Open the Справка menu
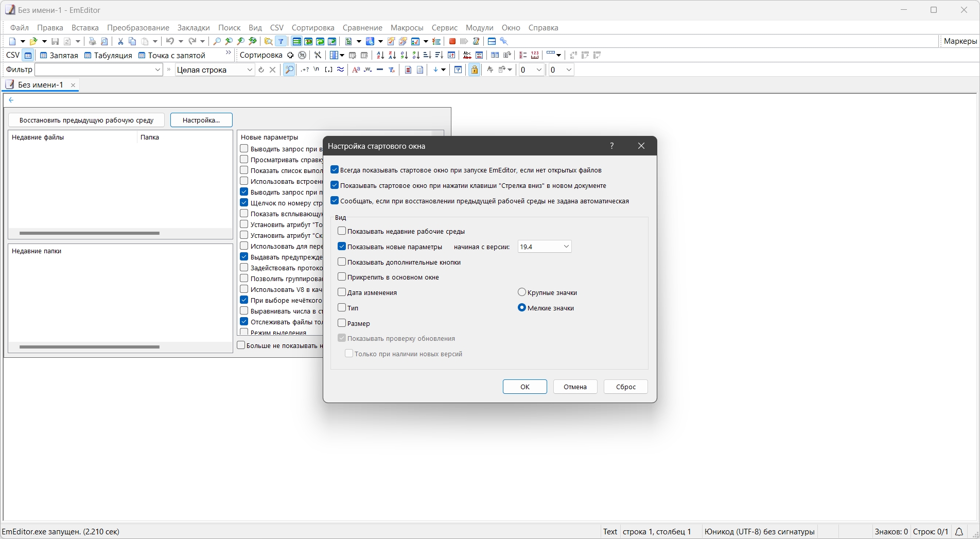The image size is (980, 539). tap(543, 28)
